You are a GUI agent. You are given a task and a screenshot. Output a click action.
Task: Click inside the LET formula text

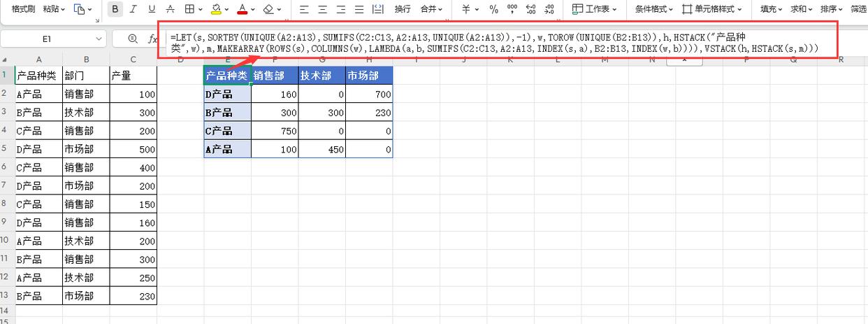(496, 42)
